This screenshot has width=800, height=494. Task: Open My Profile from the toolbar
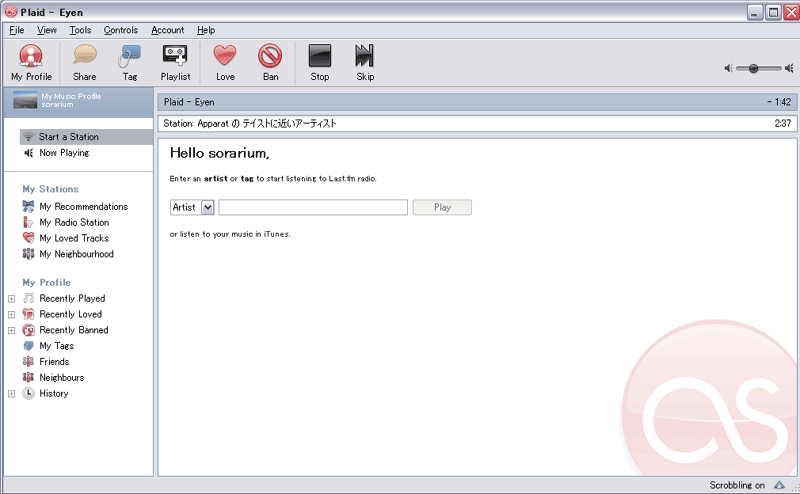coord(31,63)
